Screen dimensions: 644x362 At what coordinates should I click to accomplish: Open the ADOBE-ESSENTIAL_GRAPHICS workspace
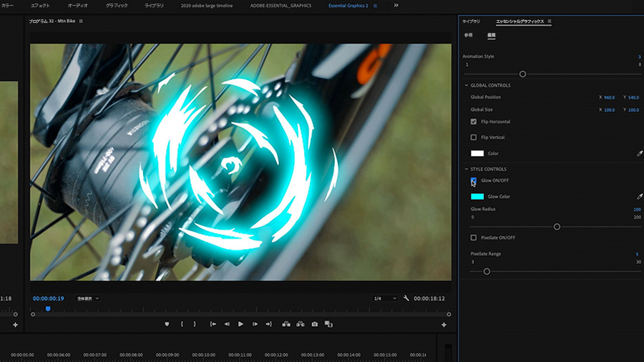click(280, 6)
